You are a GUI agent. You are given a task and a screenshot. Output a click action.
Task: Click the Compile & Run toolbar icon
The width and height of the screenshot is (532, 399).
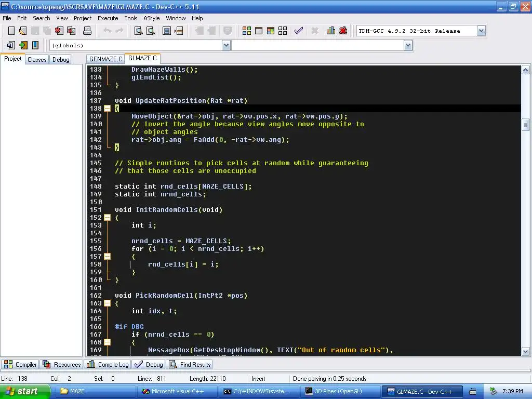[270, 31]
